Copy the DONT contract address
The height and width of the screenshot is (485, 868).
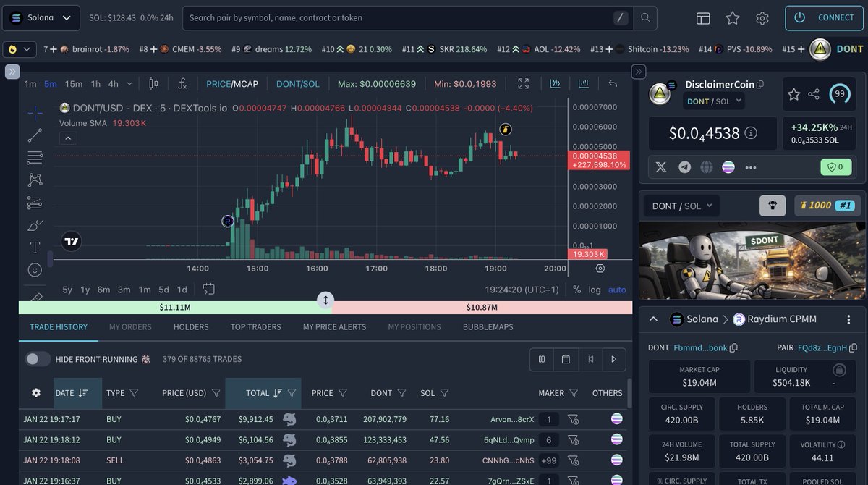point(733,348)
